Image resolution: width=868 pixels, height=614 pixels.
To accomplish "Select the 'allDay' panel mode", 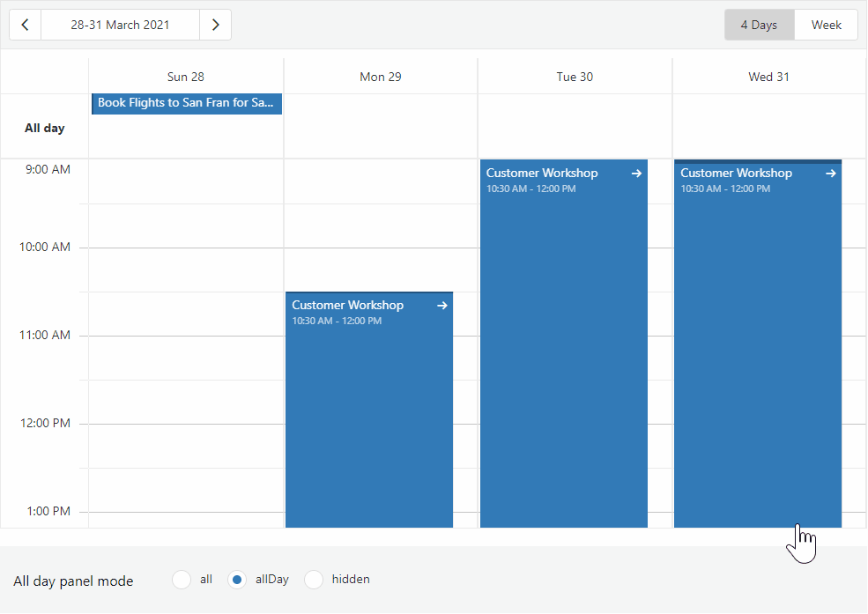I will point(236,580).
